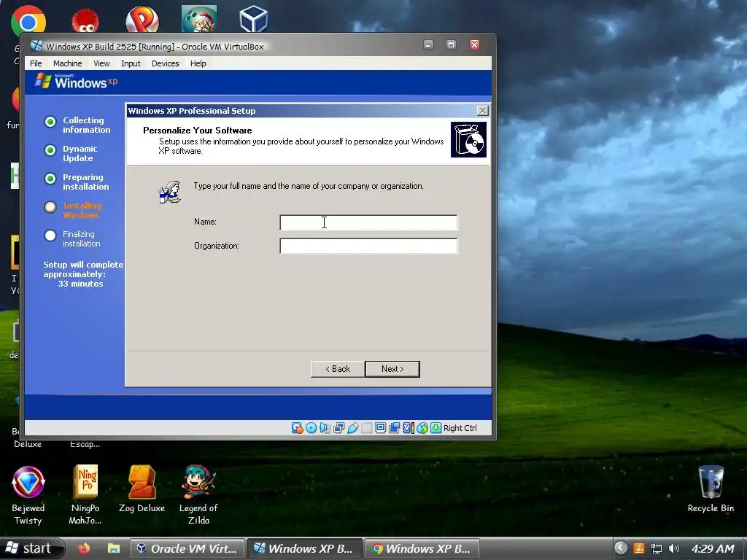Click the Next button in setup
747x560 pixels.
(x=392, y=369)
